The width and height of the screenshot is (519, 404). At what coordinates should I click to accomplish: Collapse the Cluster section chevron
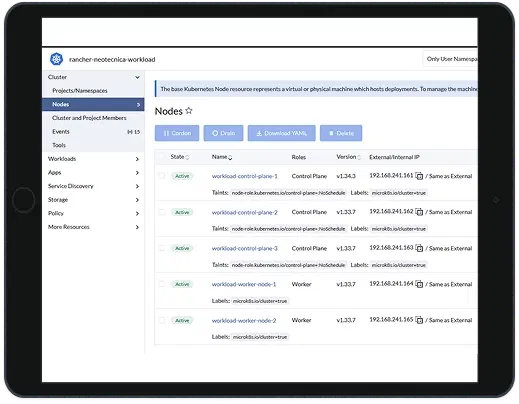(137, 77)
